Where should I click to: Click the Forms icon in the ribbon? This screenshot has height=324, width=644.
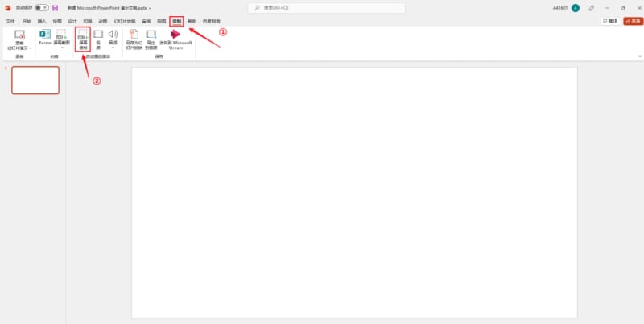click(45, 34)
